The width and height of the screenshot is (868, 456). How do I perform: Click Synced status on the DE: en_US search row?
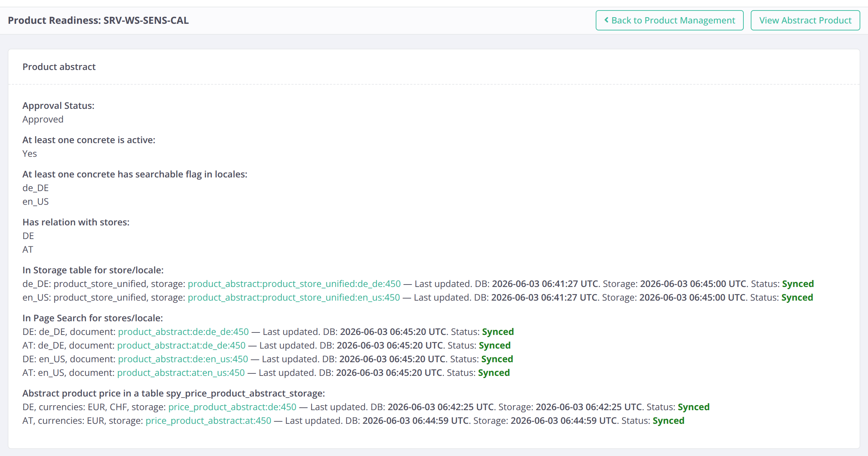click(x=497, y=359)
